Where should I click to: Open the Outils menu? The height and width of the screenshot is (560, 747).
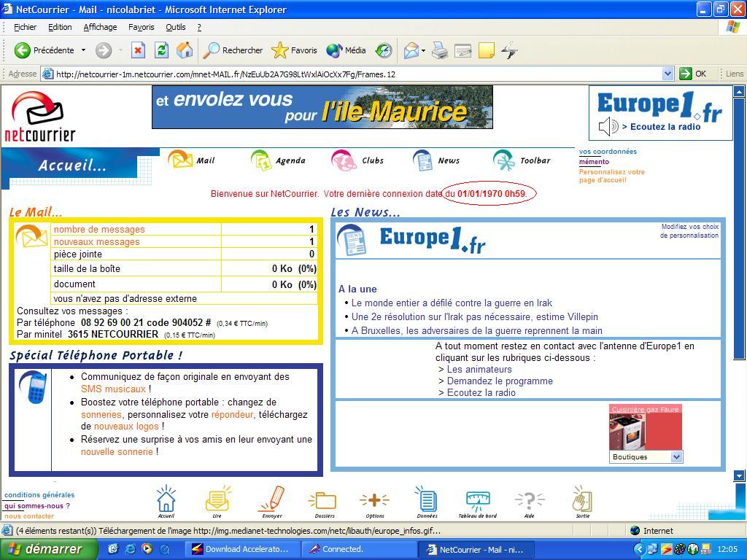pyautogui.click(x=175, y=27)
